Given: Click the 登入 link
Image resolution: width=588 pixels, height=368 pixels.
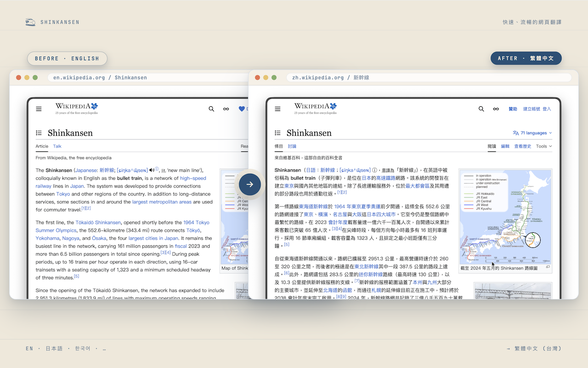Looking at the screenshot, I should coord(547,109).
